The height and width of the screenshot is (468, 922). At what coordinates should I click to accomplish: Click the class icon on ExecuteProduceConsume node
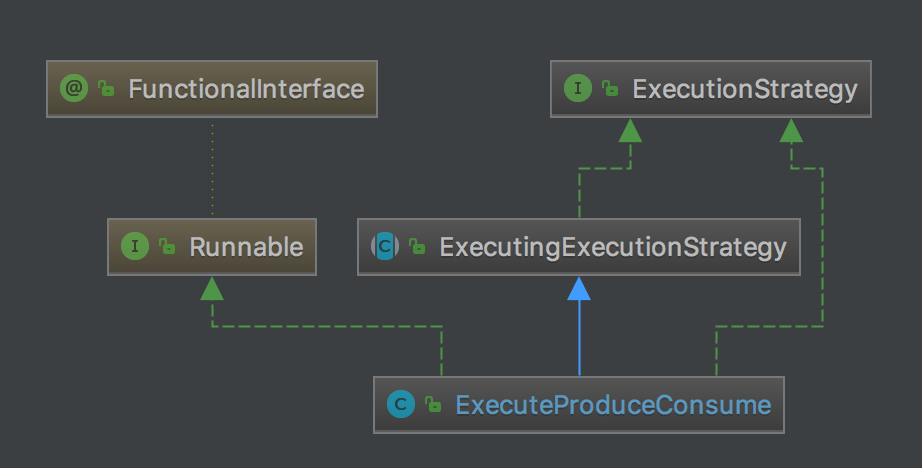401,404
